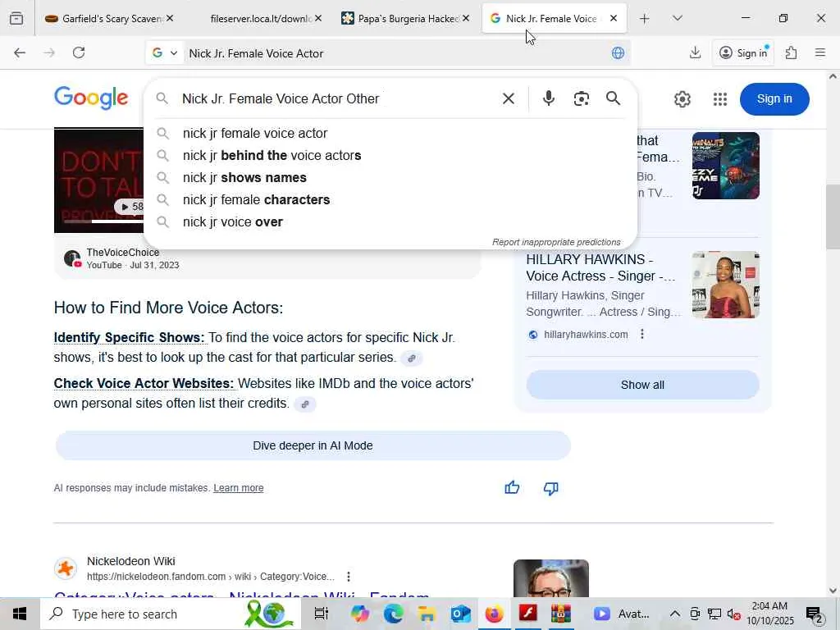840x630 pixels.
Task: Click the Firefox View icon in tab bar
Action: coord(16,19)
